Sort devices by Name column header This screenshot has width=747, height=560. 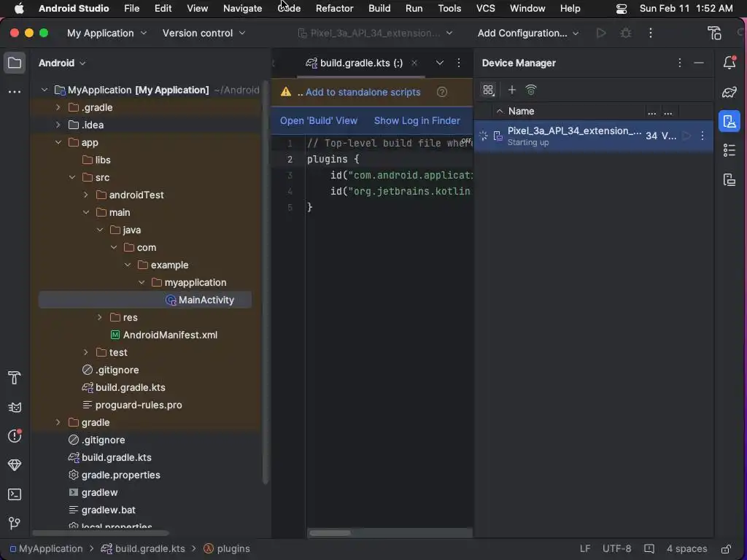click(x=521, y=111)
